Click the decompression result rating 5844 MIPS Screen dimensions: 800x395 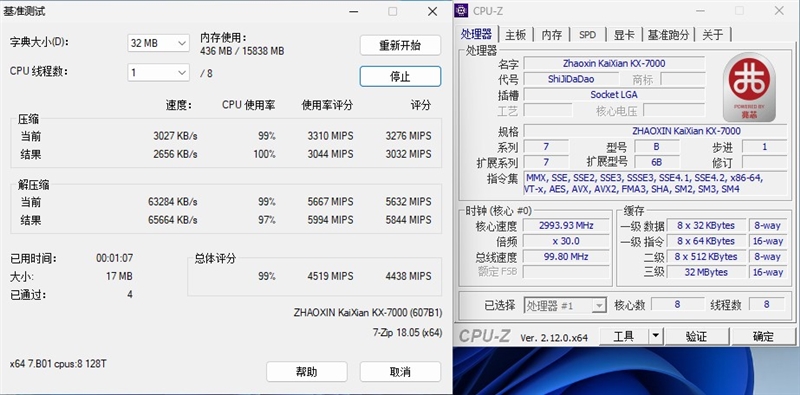[x=408, y=220]
